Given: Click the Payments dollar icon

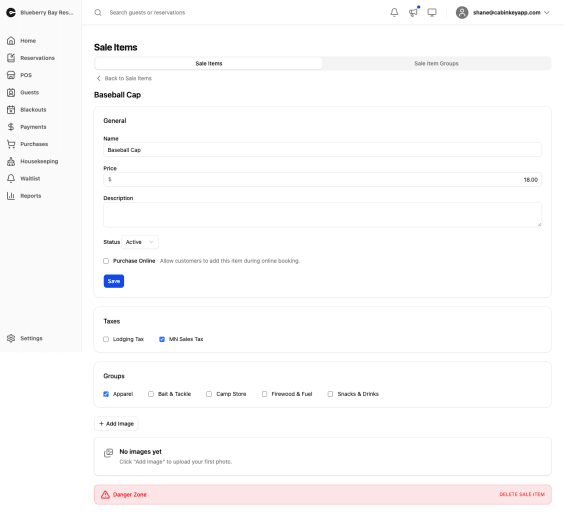Looking at the screenshot, I should [x=11, y=127].
